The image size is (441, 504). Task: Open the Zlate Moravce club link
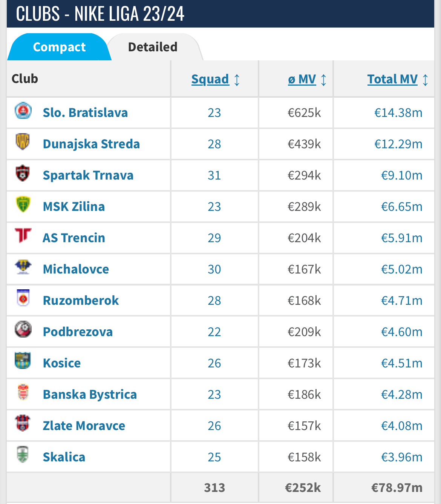(84, 426)
